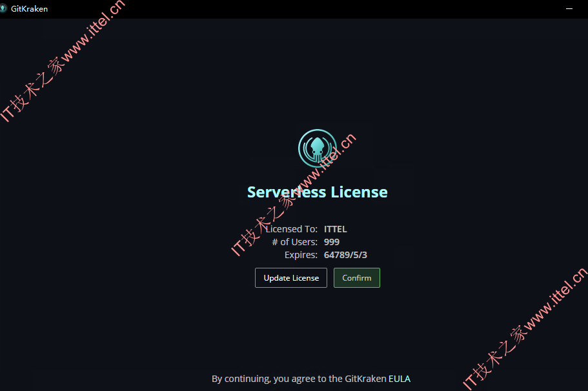This screenshot has width=588, height=391.
Task: Minimize the GitKraken window
Action: point(569,8)
